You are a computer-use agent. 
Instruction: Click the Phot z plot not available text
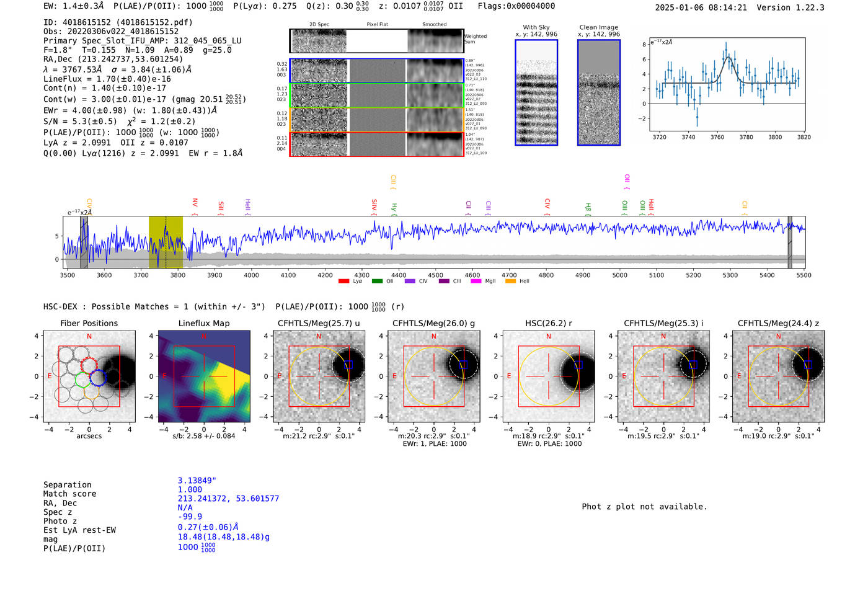tap(644, 507)
